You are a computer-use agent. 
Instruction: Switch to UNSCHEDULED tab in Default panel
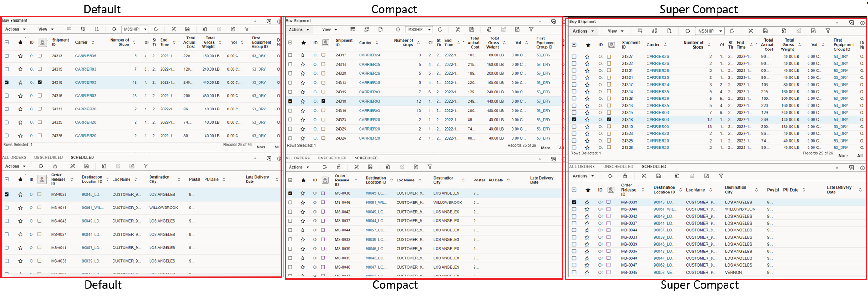click(49, 157)
